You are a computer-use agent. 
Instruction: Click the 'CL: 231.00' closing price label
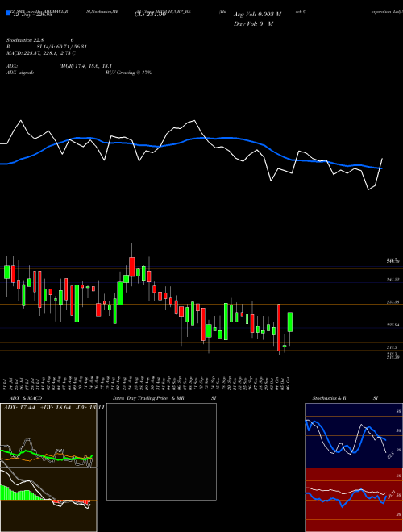click(150, 15)
